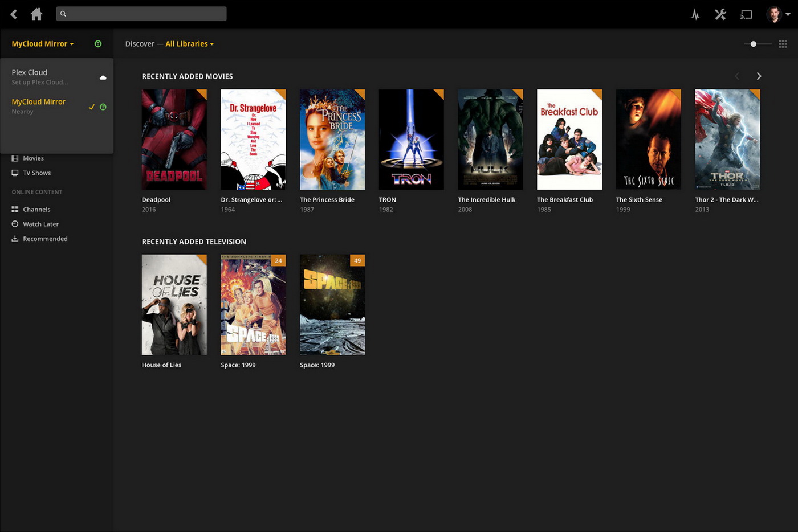This screenshot has height=532, width=798.
Task: Click the Movies film strip icon
Action: point(15,158)
